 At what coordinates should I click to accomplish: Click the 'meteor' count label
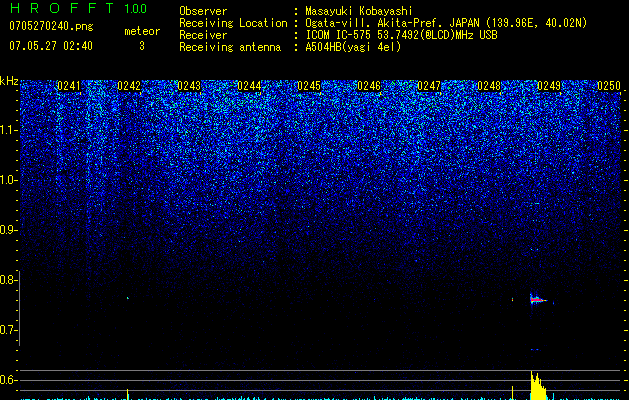pyautogui.click(x=142, y=31)
